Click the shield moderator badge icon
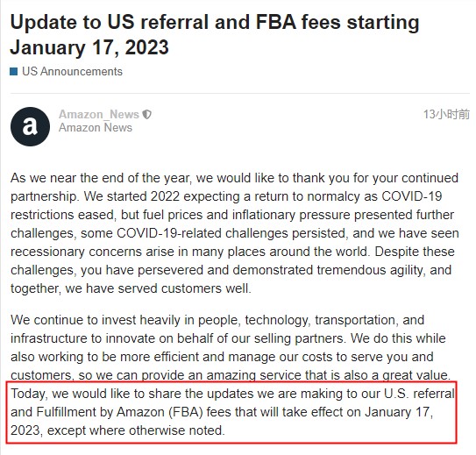 pyautogui.click(x=147, y=115)
